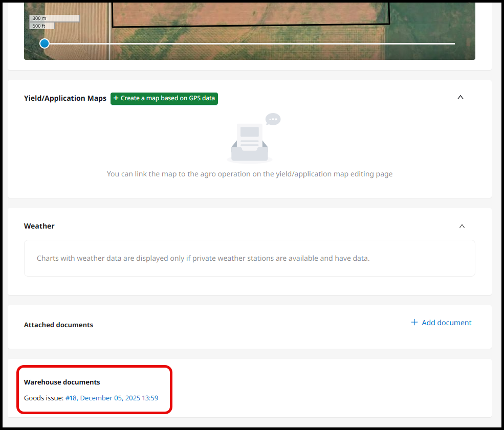Viewport: 504px width, 430px height.
Task: Click the blue slider handle on the map
Action: click(45, 43)
